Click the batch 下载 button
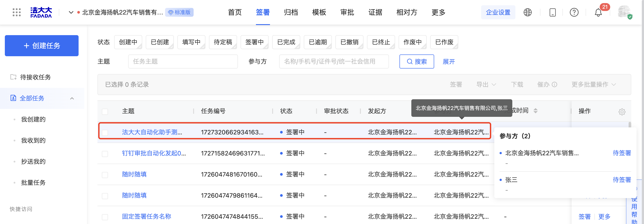The height and width of the screenshot is (224, 644). (x=517, y=85)
